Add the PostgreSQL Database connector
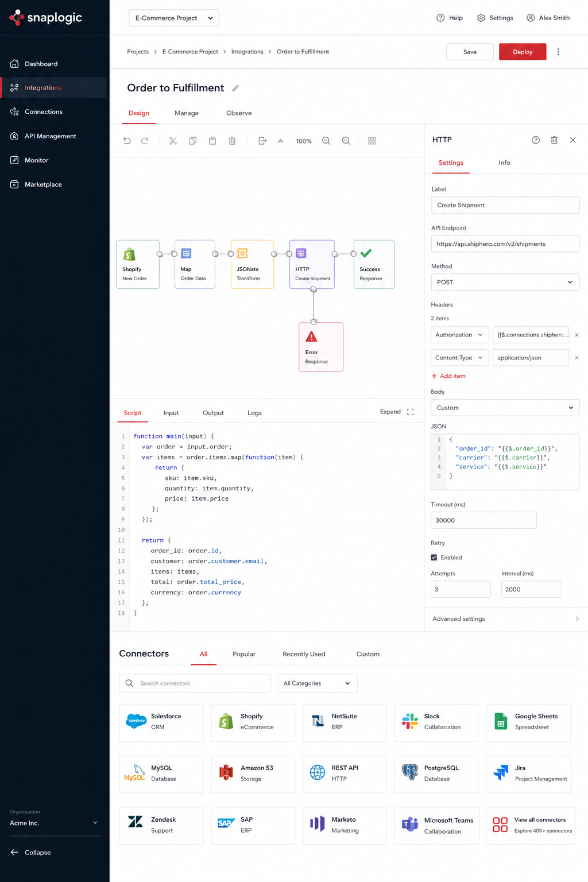This screenshot has width=588, height=882. (436, 774)
